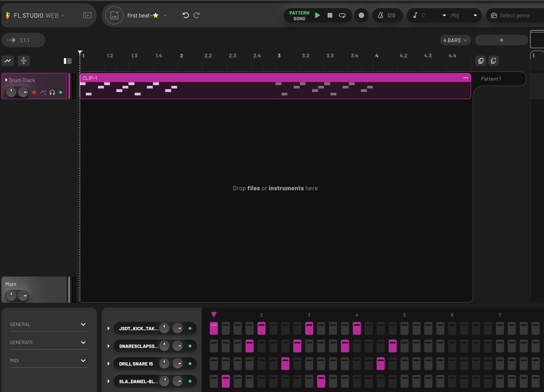Click the plus button to add pattern
This screenshot has width=544, height=392.
[501, 40]
